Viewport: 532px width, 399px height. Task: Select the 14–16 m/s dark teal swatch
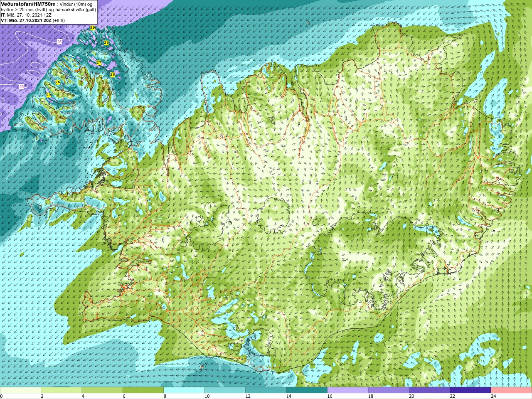click(x=307, y=390)
